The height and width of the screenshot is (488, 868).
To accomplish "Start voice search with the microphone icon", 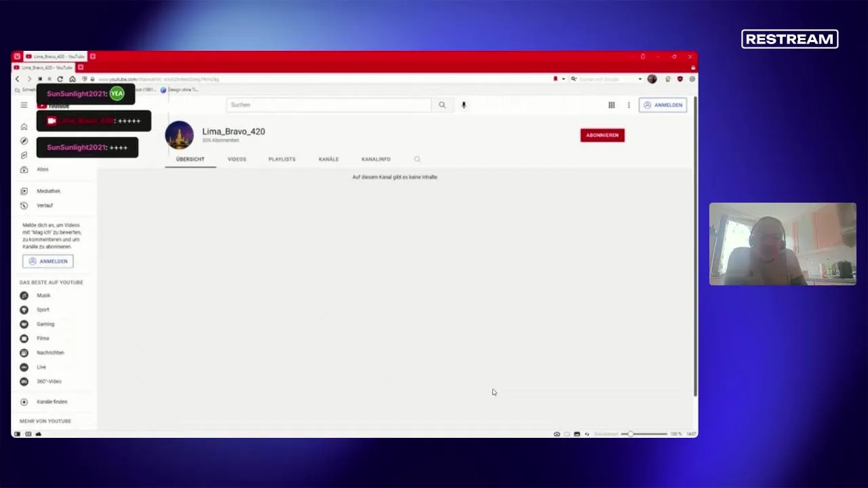I will pos(464,105).
